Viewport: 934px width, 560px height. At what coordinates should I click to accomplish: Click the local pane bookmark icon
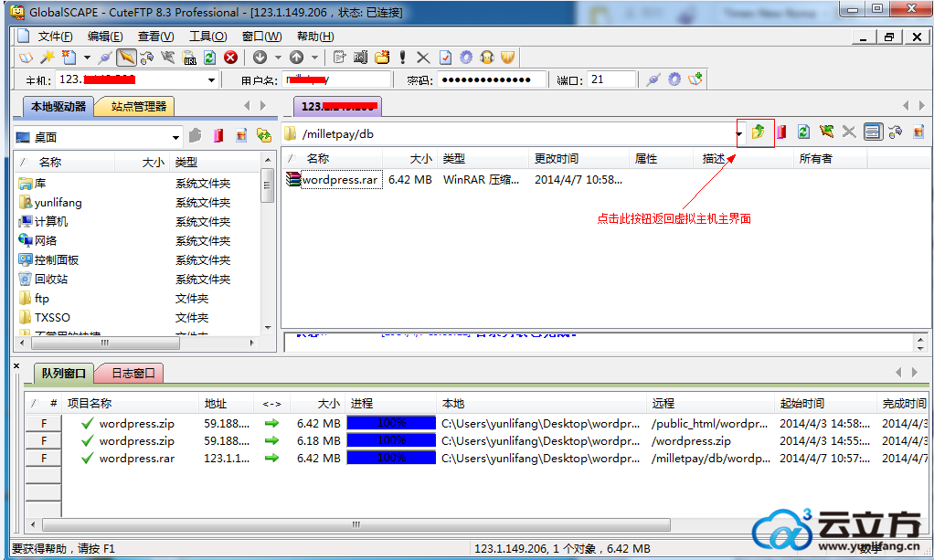[x=218, y=136]
